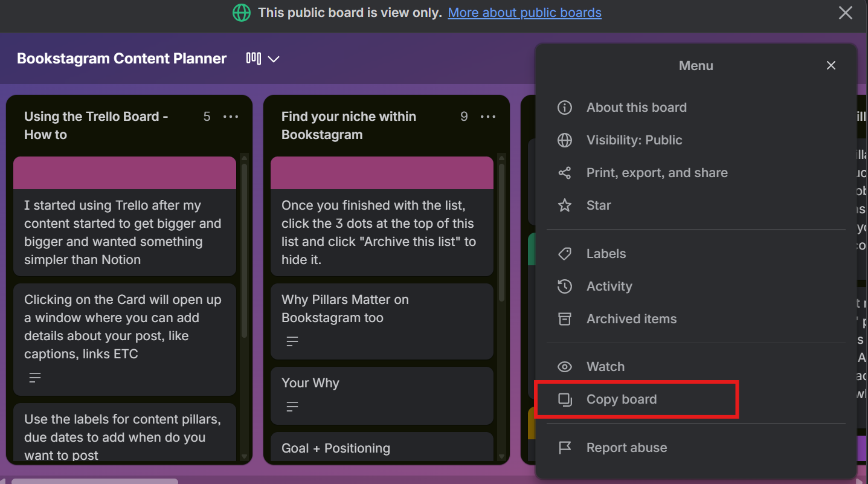Click the info icon beside About this board
Screen dimensions: 868x484
point(564,108)
